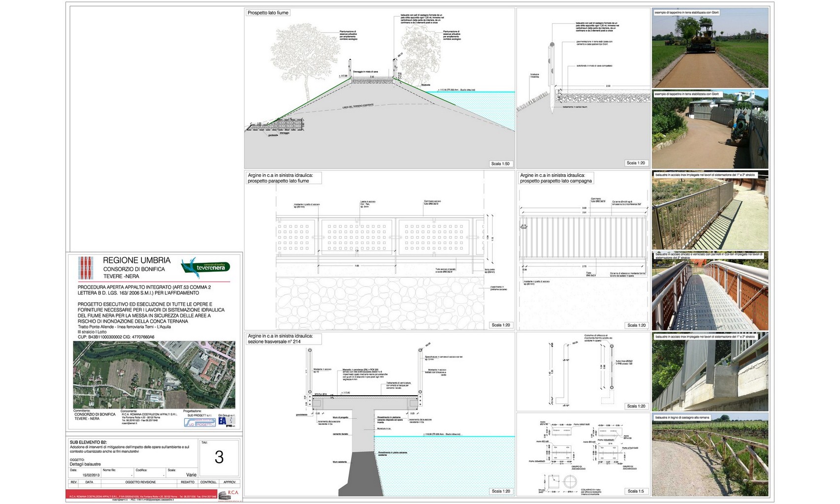Open photo of inox balustrade on concrete wall
Screen dimensions: 840x504
[x=710, y=372]
